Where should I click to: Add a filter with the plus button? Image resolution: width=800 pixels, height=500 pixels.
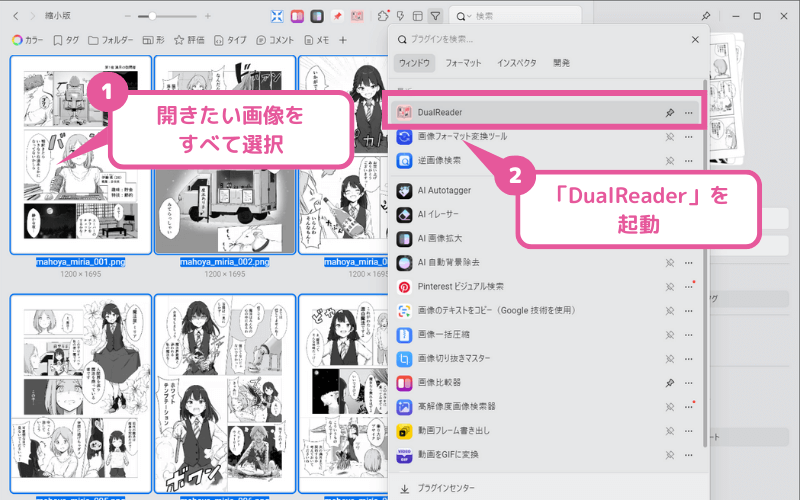343,40
